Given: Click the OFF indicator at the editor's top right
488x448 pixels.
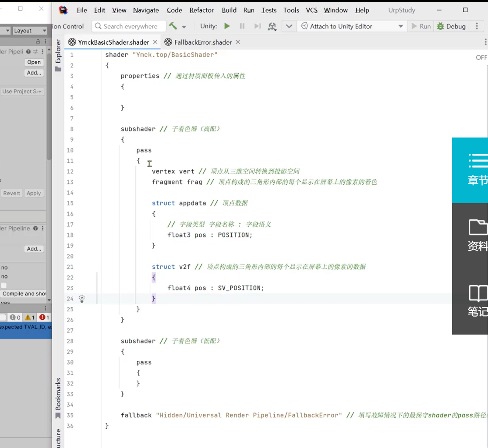Looking at the screenshot, I should [x=481, y=57].
